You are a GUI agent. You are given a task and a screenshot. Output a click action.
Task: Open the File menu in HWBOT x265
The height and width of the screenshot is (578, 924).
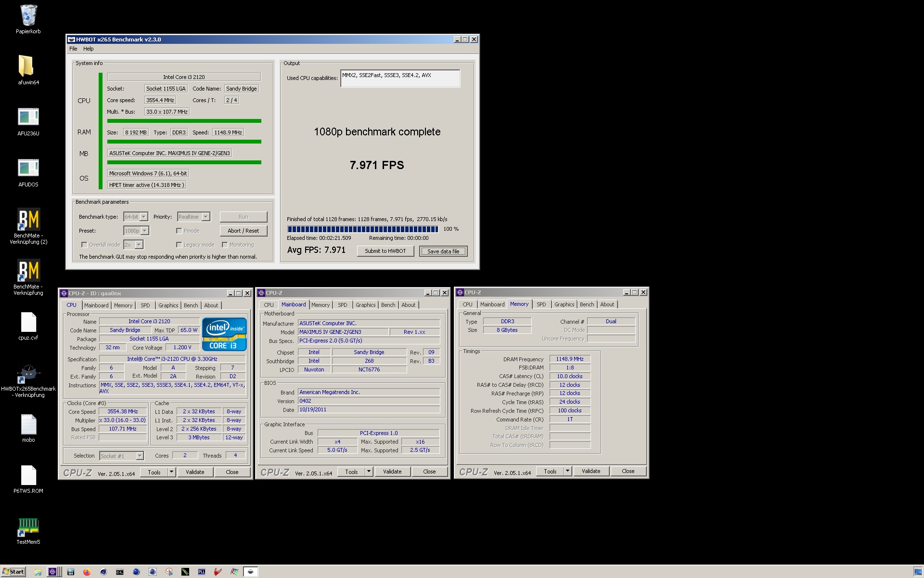(x=73, y=49)
